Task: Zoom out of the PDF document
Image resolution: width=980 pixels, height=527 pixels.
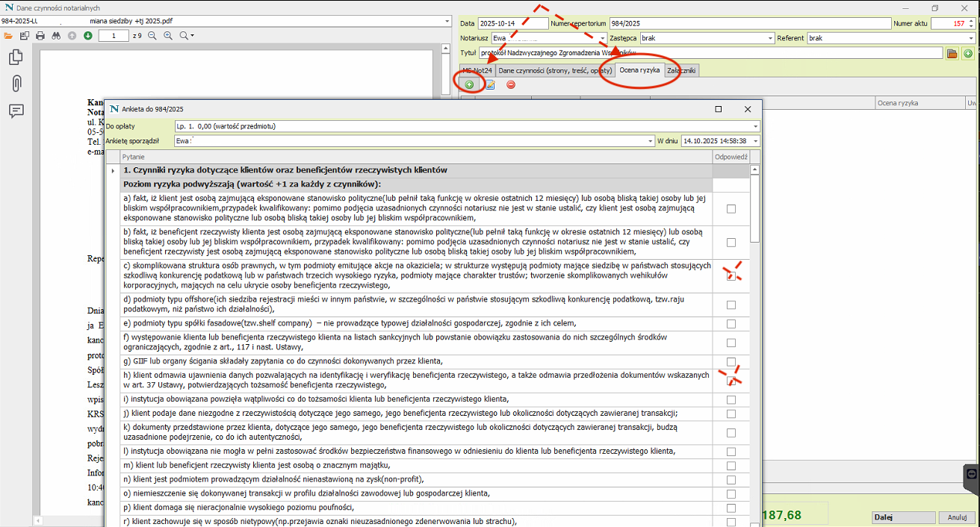Action: [152, 35]
